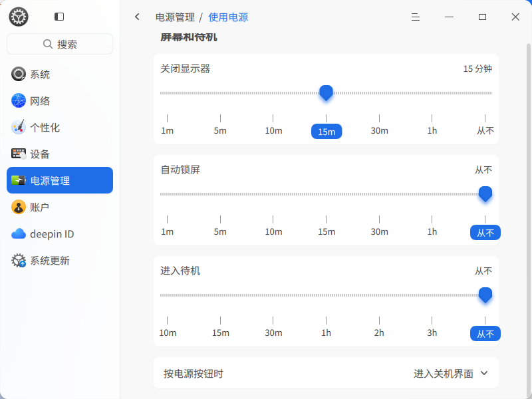The height and width of the screenshot is (399, 532).
Task: Click the highlighted 15m label under 关闭显示器
Action: [x=327, y=131]
